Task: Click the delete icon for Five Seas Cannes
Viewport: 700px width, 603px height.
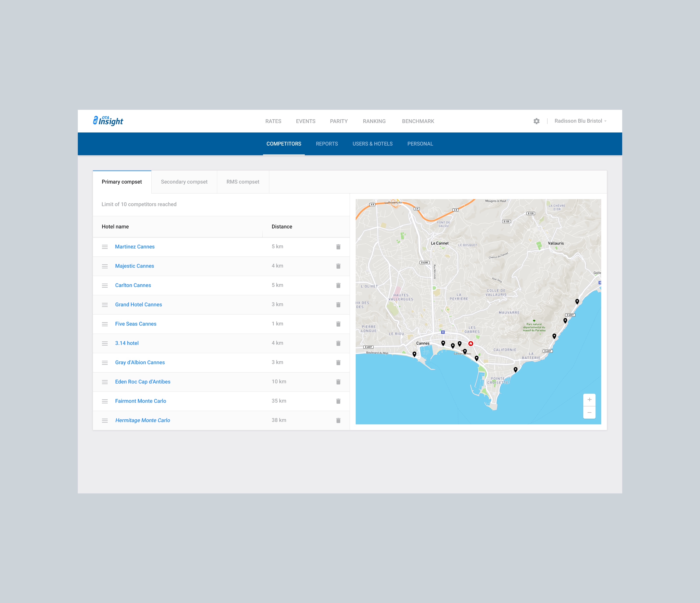Action: coord(338,323)
